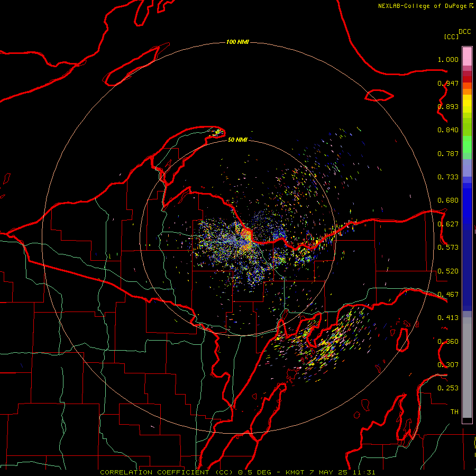Pick the light pink segment of the color bar
Image resolution: width=476 pixels, height=476 pixels.
467,57
